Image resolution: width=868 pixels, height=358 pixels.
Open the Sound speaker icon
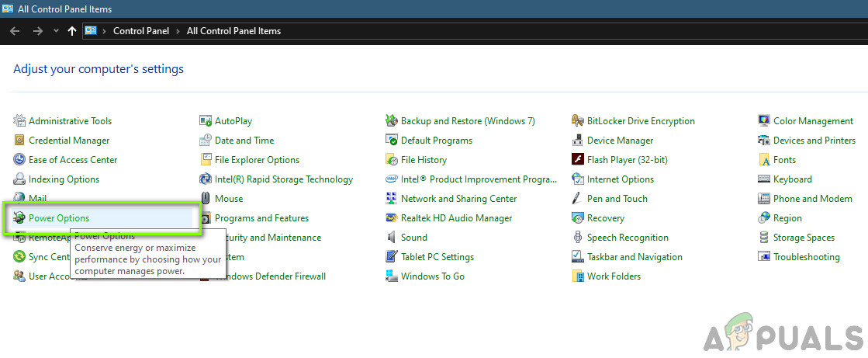[x=392, y=238]
